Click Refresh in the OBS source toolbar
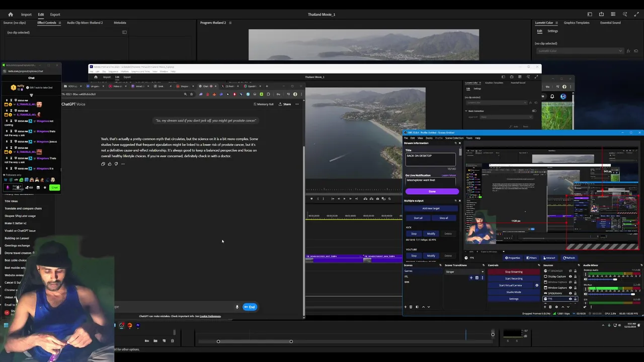 click(569, 258)
